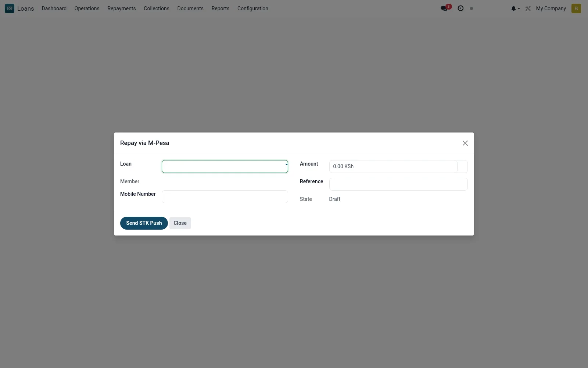The image size is (588, 368).
Task: Click the Mobile Number label
Action: [x=138, y=194]
